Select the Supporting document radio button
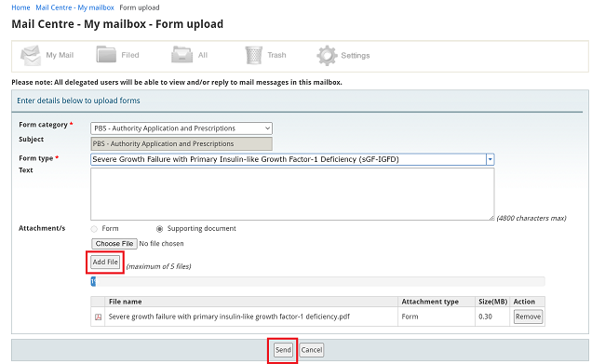This screenshot has width=605, height=364. coord(159,229)
